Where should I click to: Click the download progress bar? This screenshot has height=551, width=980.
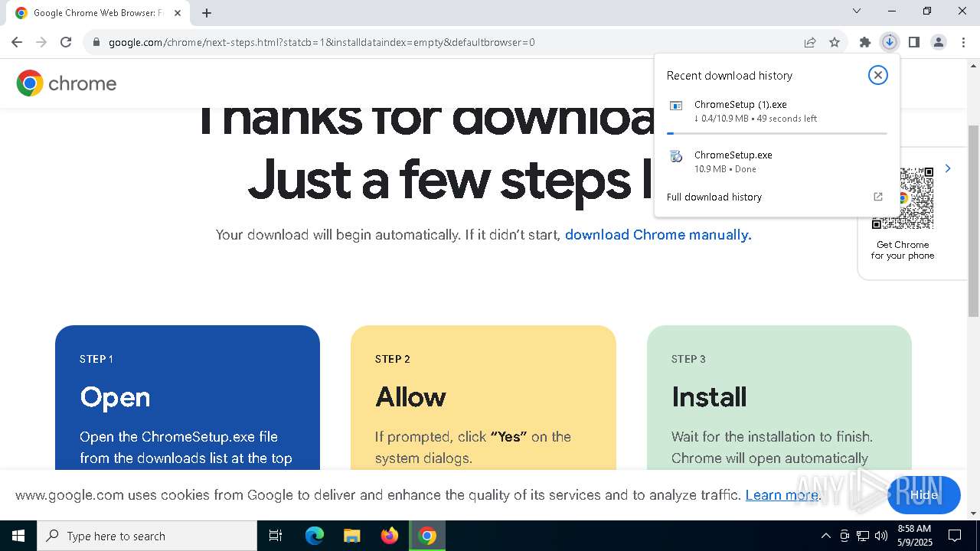[x=777, y=133]
